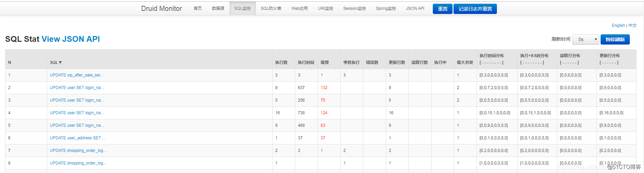Click the 记录日志并重置 button
644x173 pixels.
pyautogui.click(x=475, y=9)
